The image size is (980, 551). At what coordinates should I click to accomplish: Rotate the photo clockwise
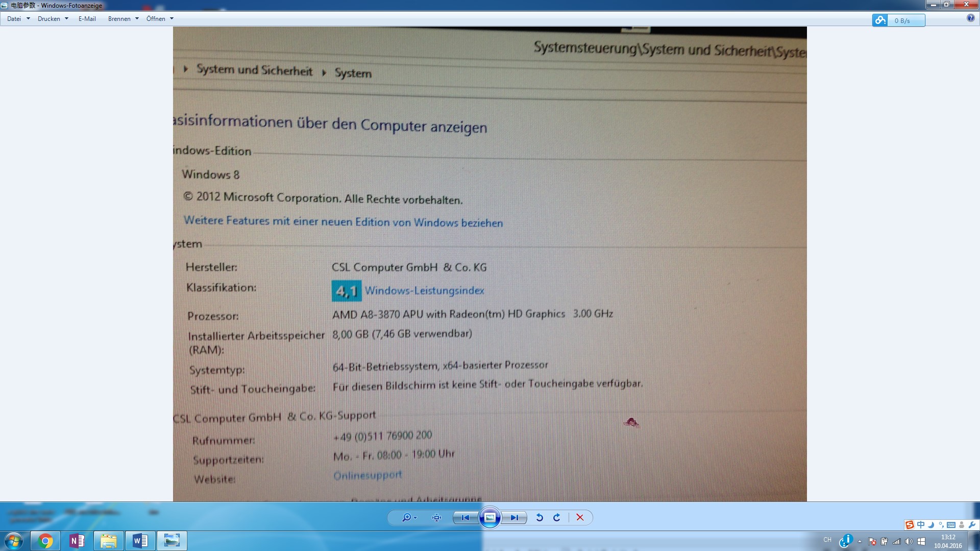(557, 517)
